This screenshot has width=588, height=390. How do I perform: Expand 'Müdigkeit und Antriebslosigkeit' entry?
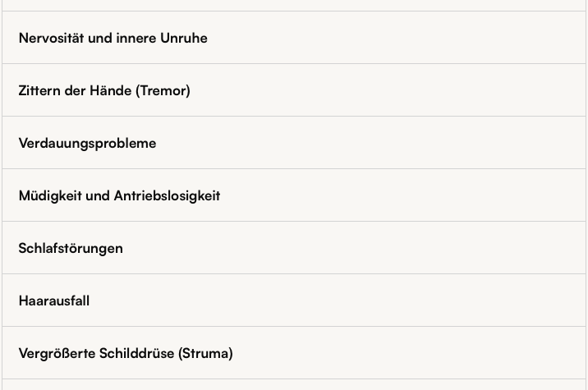pos(294,195)
